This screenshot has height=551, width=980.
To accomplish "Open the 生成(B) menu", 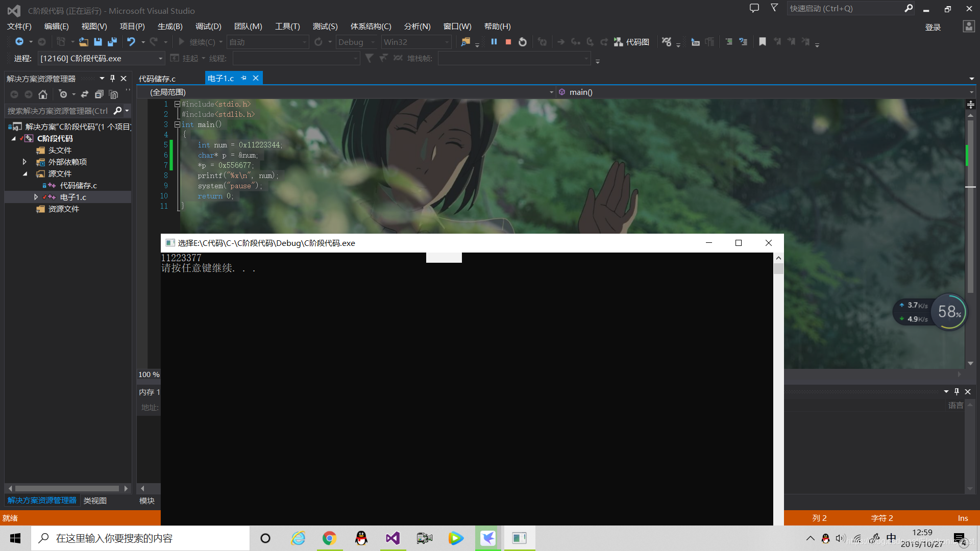I will click(x=170, y=27).
